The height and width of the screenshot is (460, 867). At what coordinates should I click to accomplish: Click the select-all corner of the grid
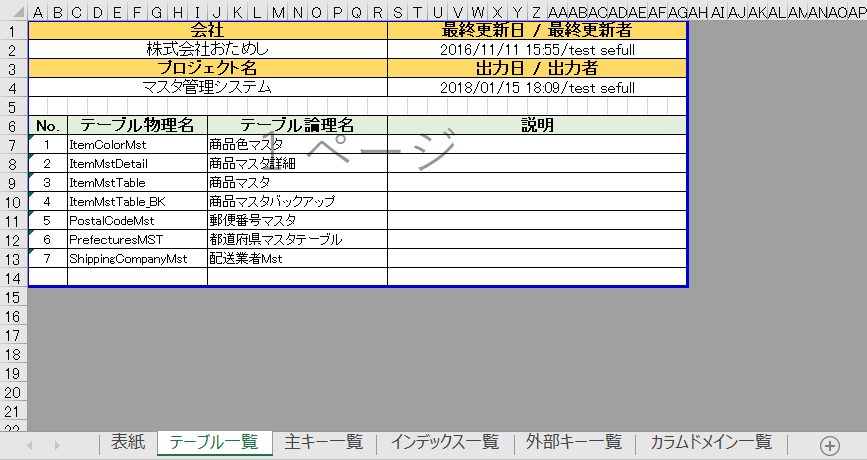click(13, 12)
